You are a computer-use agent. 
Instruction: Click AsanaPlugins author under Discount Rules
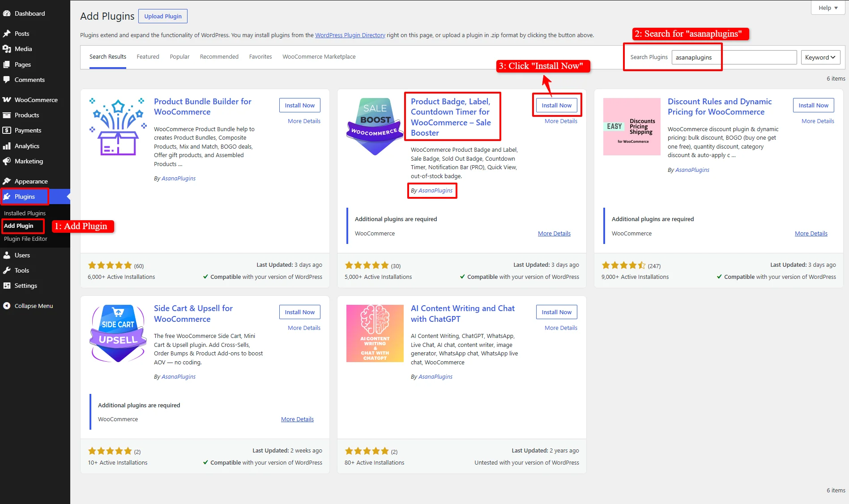pyautogui.click(x=692, y=170)
